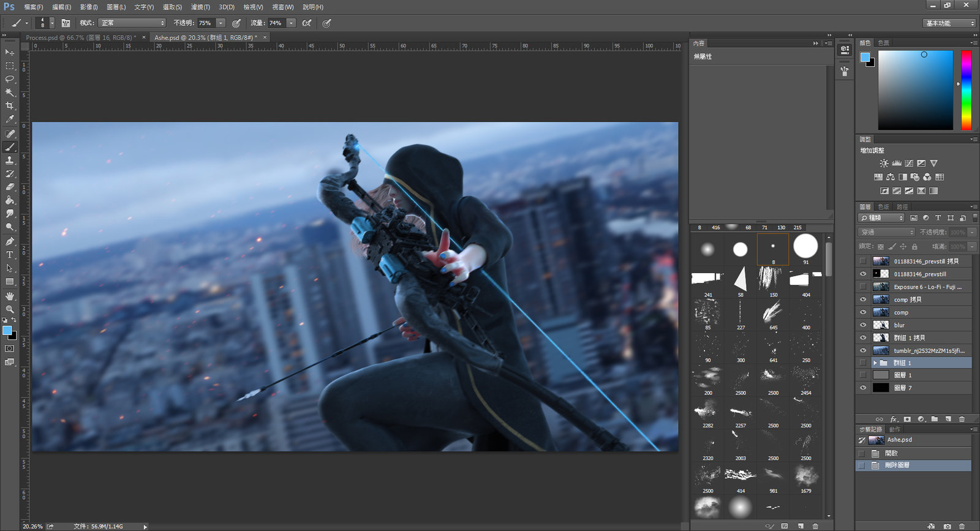This screenshot has width=980, height=531.
Task: Create new snapshot camera icon in History panel
Action: point(948,526)
